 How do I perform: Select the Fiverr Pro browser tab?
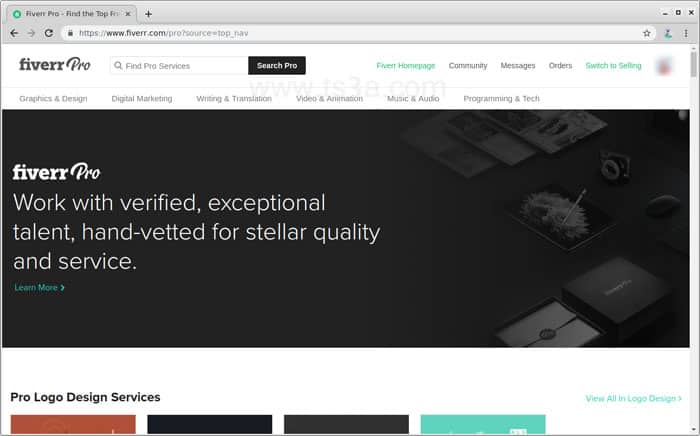coord(71,14)
